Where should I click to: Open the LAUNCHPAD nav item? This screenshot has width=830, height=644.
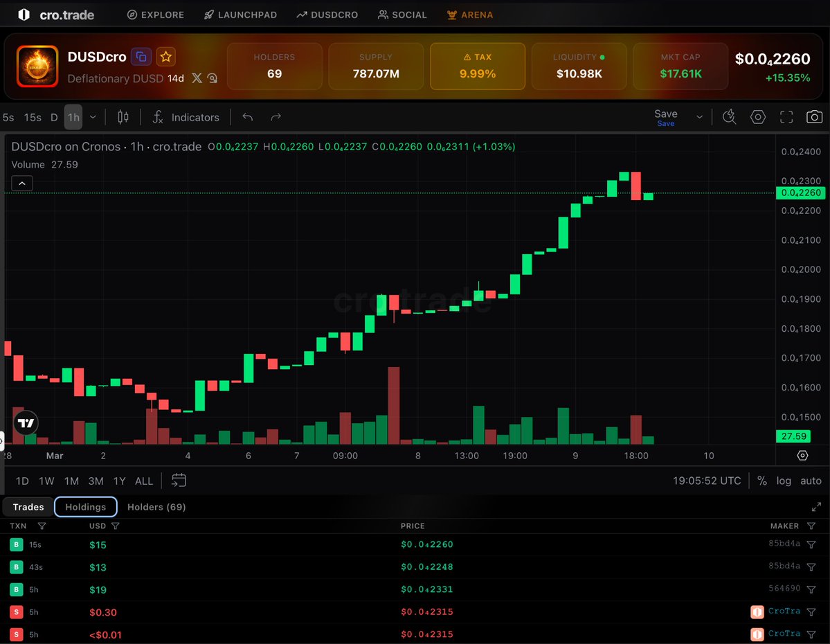click(241, 15)
